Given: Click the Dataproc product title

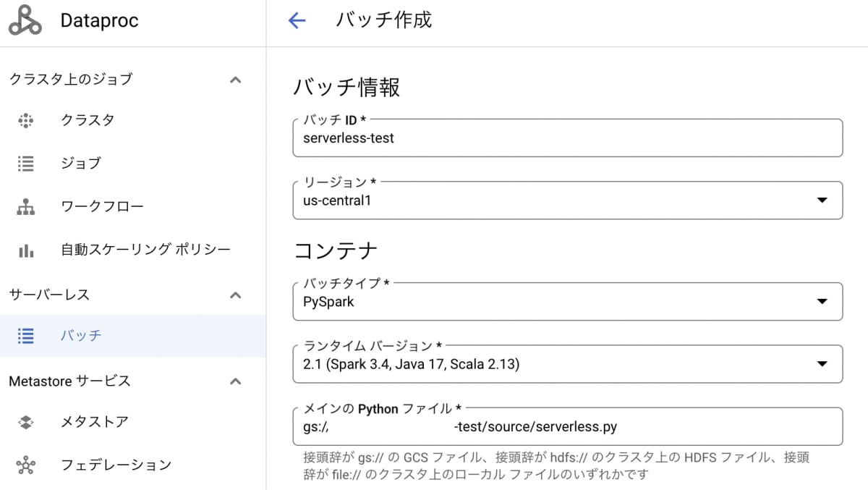Looking at the screenshot, I should pos(100,21).
